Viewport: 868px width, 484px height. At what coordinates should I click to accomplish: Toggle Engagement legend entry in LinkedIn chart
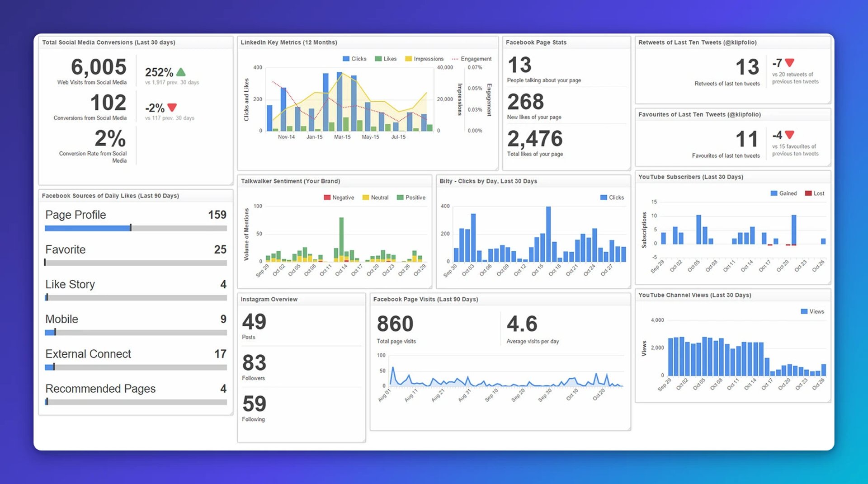click(x=472, y=59)
